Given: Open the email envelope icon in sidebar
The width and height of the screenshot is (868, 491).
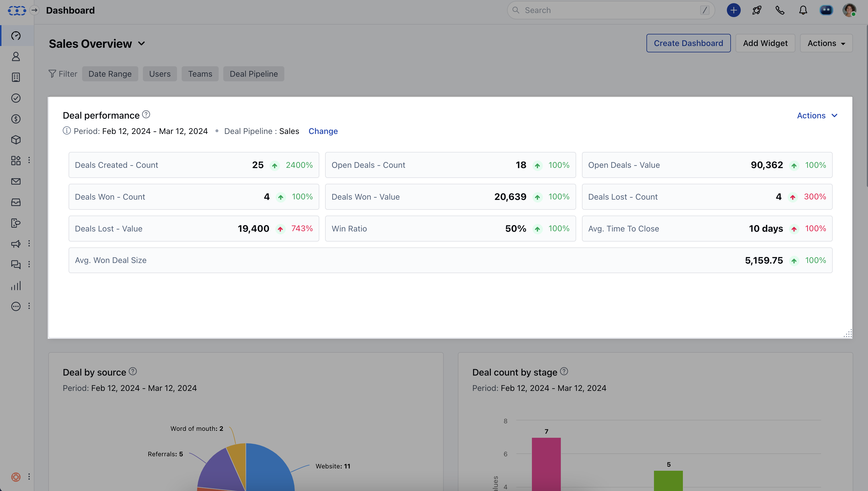Looking at the screenshot, I should pyautogui.click(x=16, y=181).
